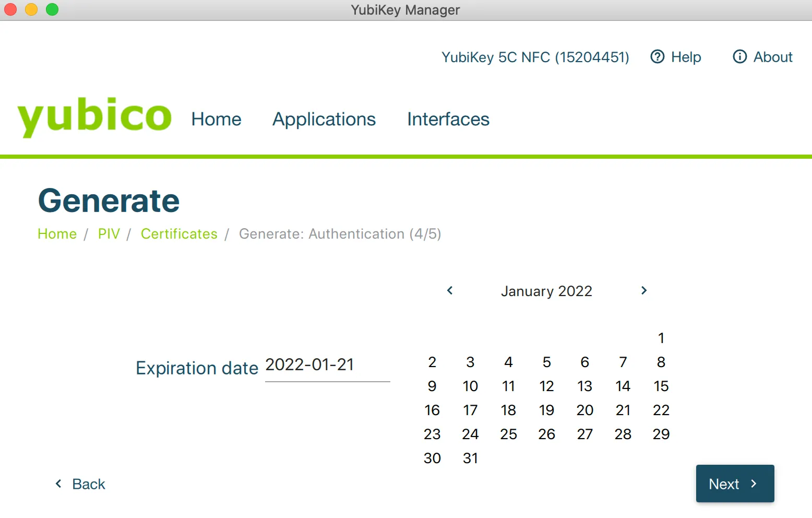Select January 21 in the calendar
This screenshot has height=518, width=812.
point(623,410)
